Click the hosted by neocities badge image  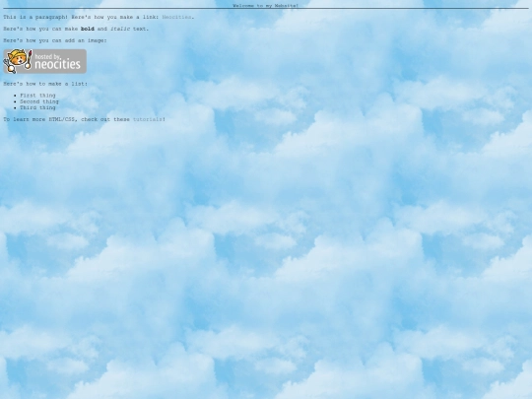[44, 61]
